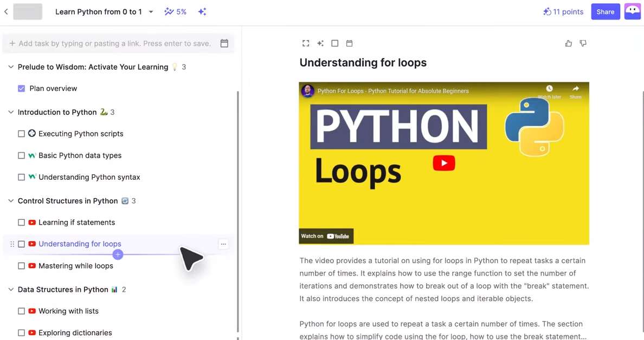Collapse the Introduction to Python section
644x340 pixels.
pyautogui.click(x=11, y=112)
